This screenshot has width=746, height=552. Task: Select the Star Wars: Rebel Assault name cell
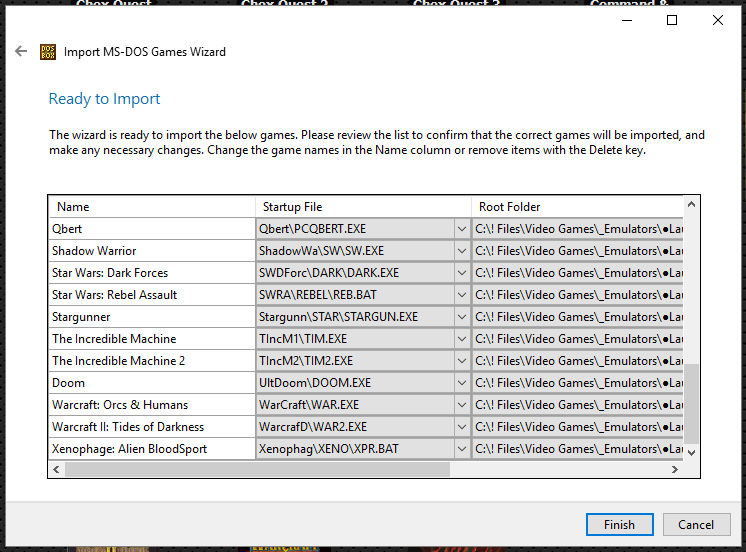tap(152, 295)
